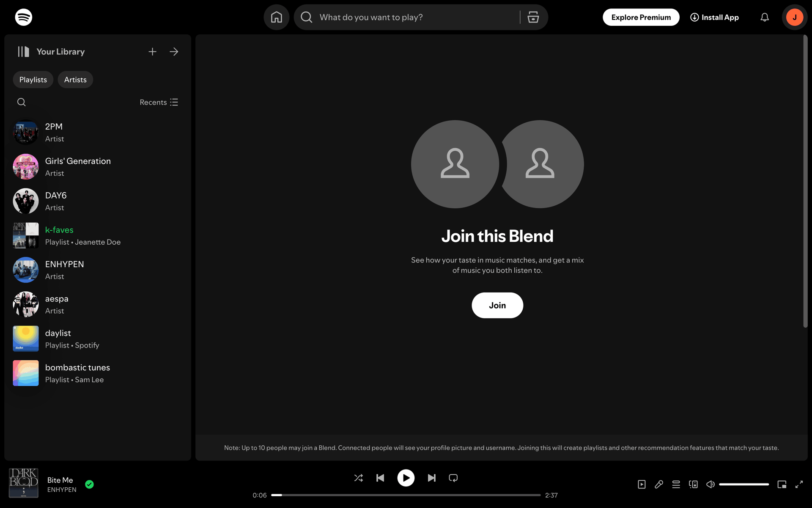Seek on the song progress bar
This screenshot has height=508, width=812.
coord(406,495)
